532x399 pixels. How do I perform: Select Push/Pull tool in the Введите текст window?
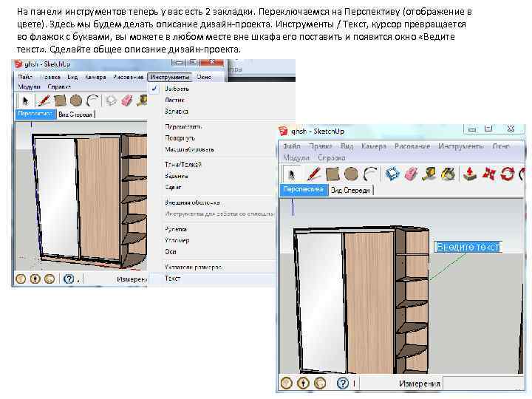pyautogui.click(x=470, y=174)
